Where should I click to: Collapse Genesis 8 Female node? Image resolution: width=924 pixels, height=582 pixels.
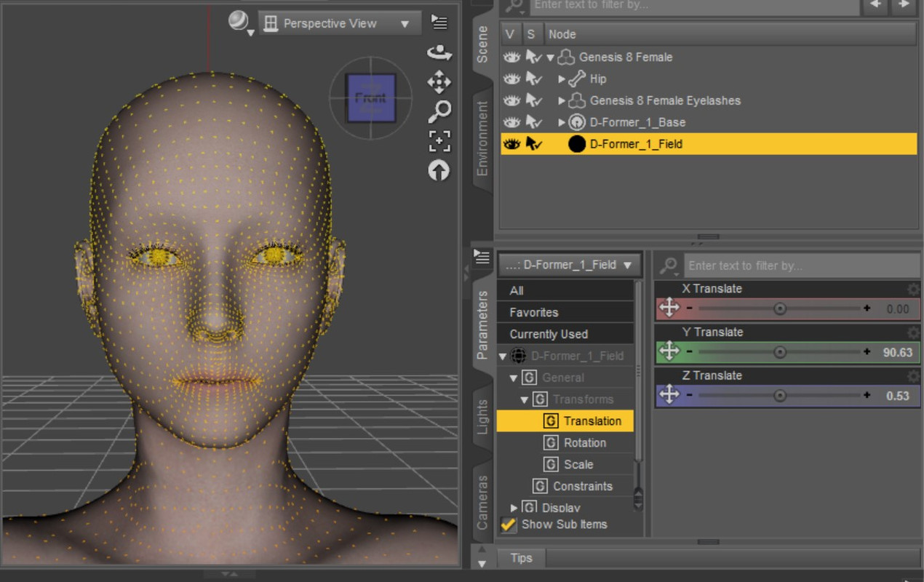[551, 57]
